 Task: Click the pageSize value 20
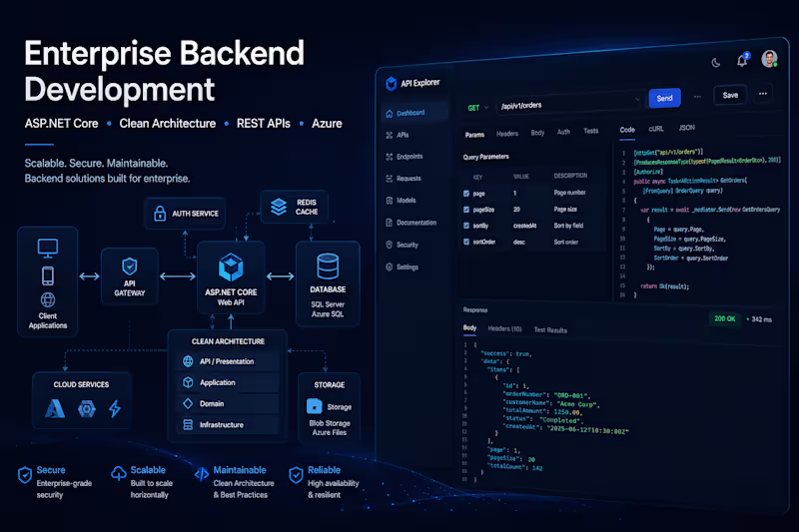click(x=516, y=210)
